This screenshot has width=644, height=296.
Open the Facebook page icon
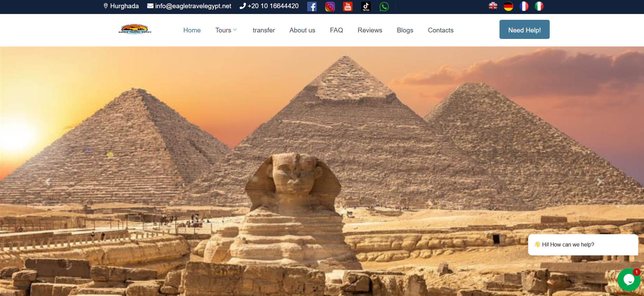[x=312, y=6]
